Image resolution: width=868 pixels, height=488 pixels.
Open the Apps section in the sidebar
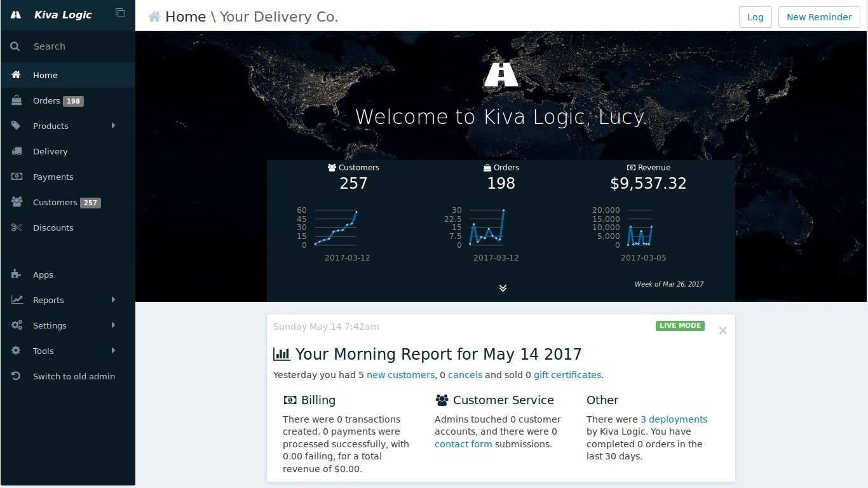tap(43, 274)
